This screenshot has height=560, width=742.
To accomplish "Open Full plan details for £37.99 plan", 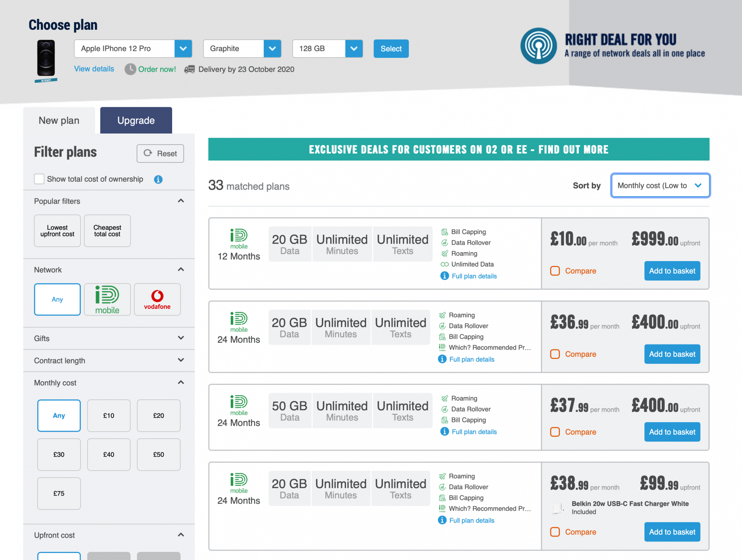I will [x=474, y=432].
